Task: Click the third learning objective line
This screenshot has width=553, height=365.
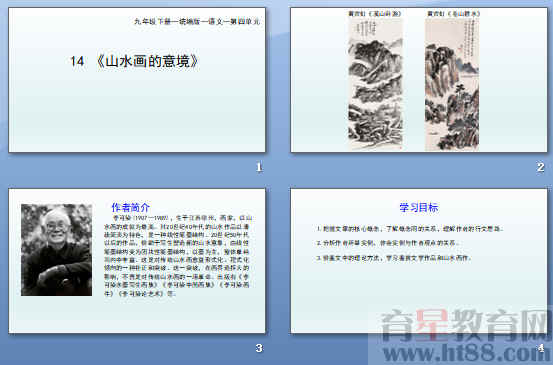Action: 394,258
